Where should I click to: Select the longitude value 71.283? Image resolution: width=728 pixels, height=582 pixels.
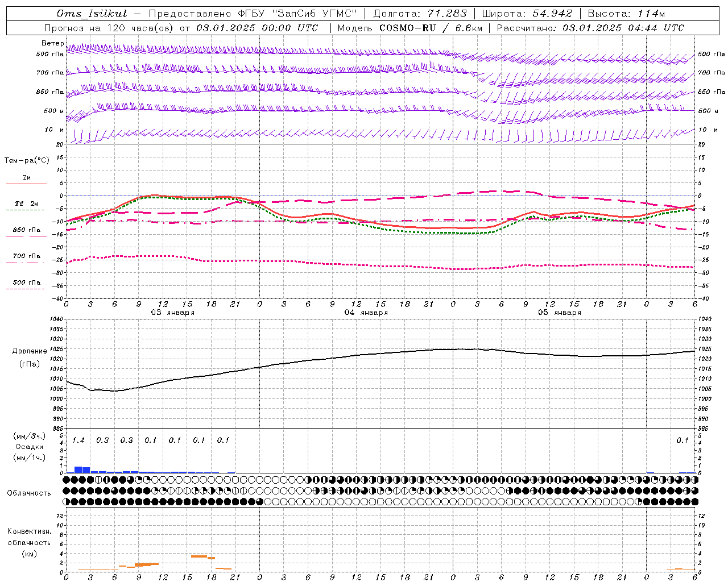(x=447, y=14)
